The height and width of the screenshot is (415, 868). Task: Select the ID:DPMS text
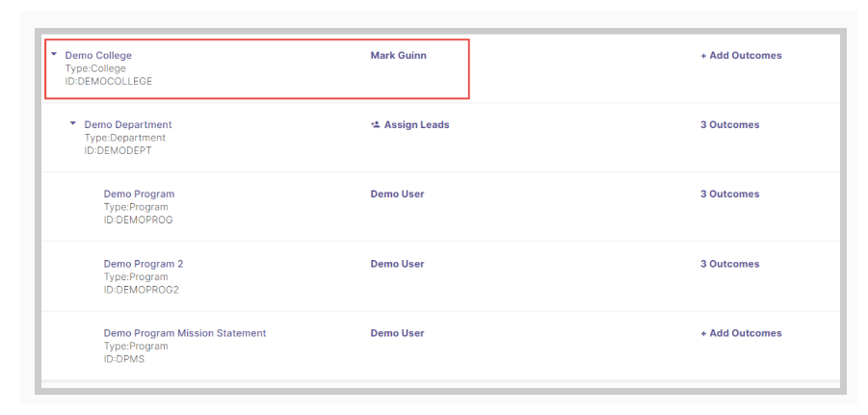click(124, 359)
